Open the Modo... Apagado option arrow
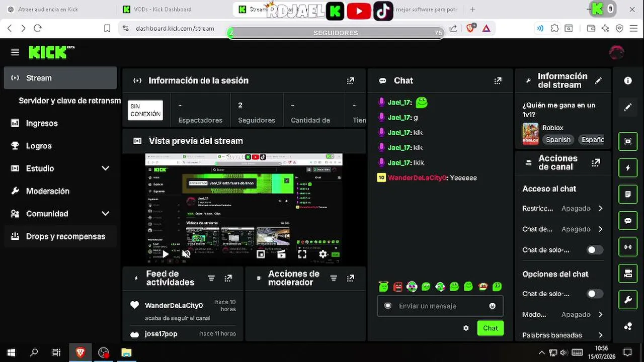This screenshot has height=362, width=644. pyautogui.click(x=600, y=314)
